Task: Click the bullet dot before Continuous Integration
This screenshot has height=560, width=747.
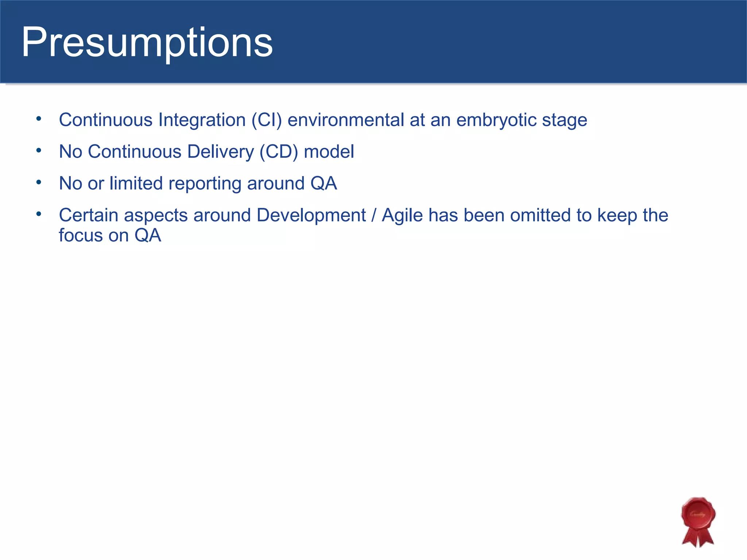Action: point(39,118)
